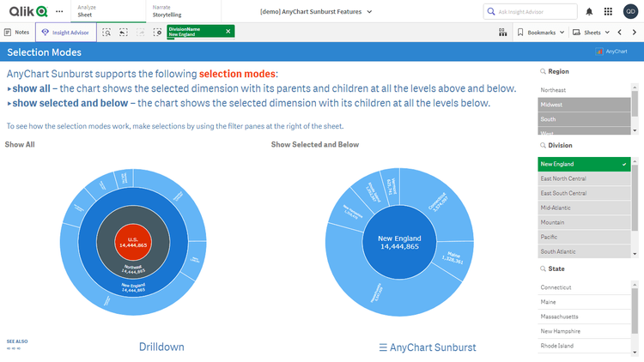Click the Ask Insight Advisor search field

[530, 12]
